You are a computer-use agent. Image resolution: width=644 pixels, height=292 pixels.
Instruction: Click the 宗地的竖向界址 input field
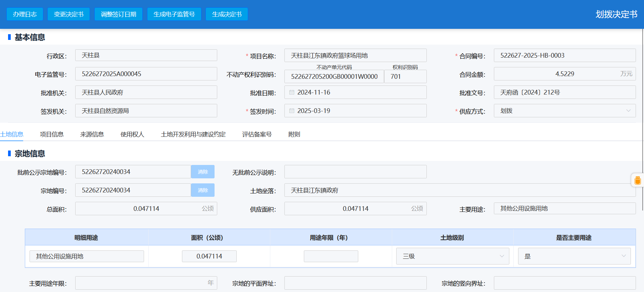pyautogui.click(x=565, y=283)
